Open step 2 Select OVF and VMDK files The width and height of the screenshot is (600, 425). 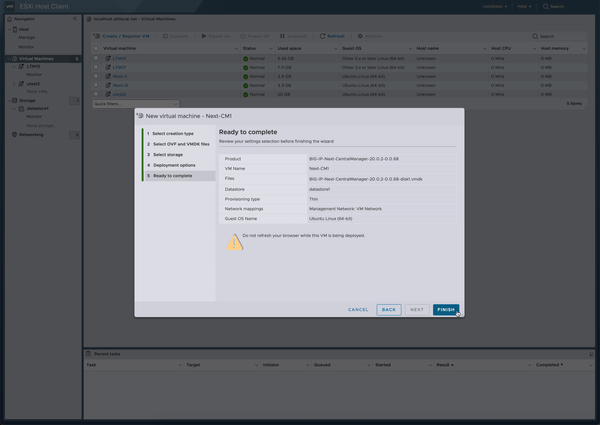(x=180, y=144)
